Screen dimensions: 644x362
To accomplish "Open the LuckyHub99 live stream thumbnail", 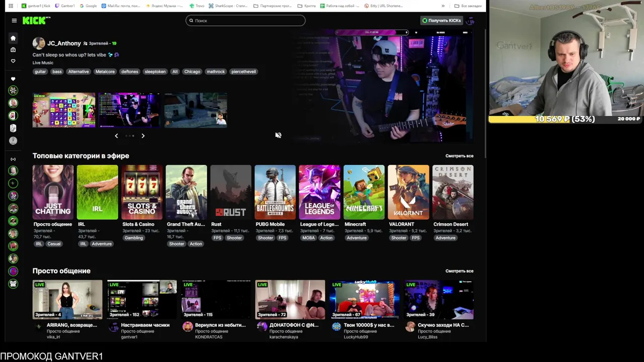I will click(365, 300).
